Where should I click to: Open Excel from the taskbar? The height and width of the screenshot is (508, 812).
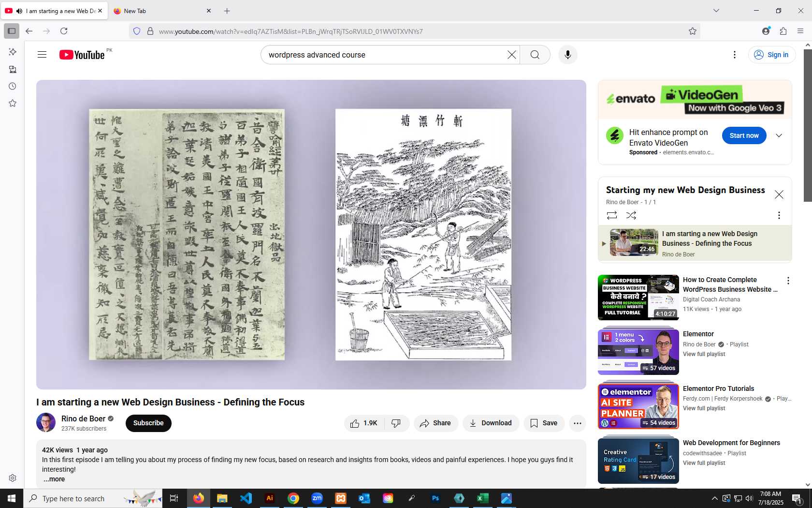click(x=482, y=498)
